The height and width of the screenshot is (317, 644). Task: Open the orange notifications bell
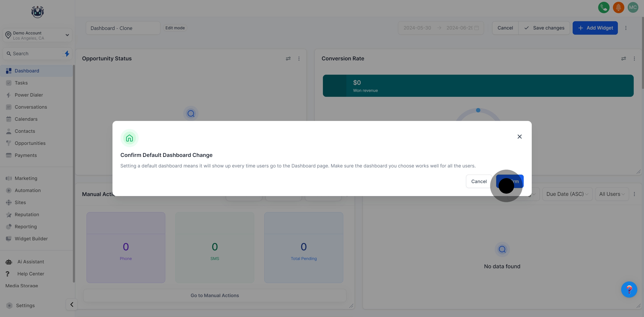[x=618, y=8]
